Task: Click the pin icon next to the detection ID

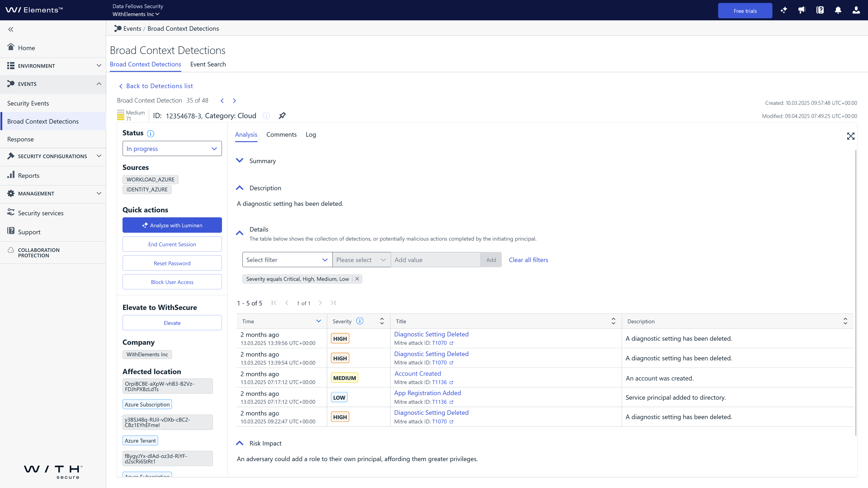Action: pos(282,116)
